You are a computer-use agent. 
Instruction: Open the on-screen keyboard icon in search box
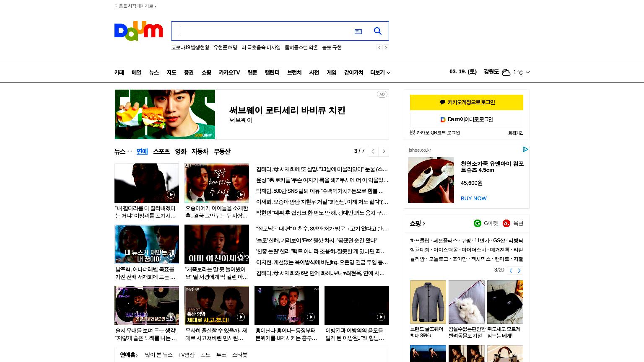click(x=358, y=31)
